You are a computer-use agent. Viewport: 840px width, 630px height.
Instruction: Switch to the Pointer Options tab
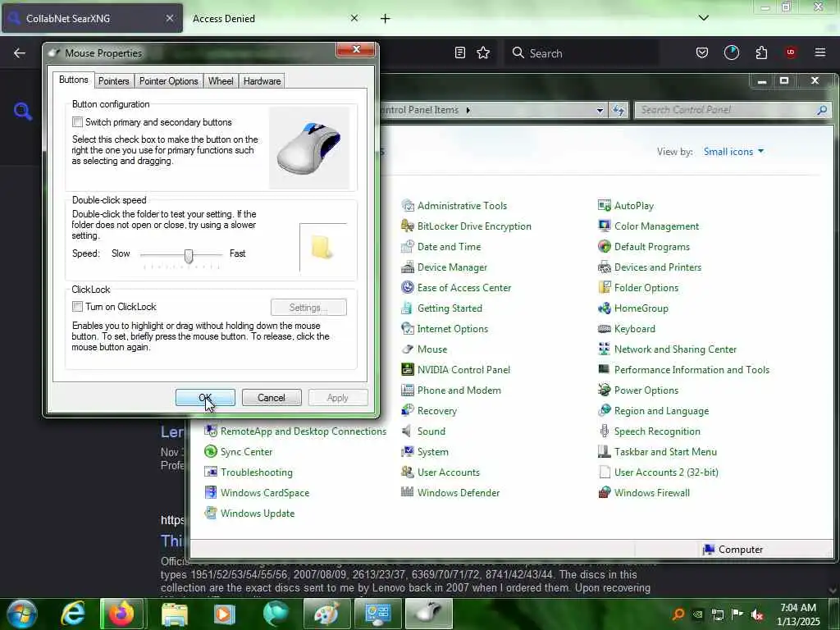click(x=169, y=81)
